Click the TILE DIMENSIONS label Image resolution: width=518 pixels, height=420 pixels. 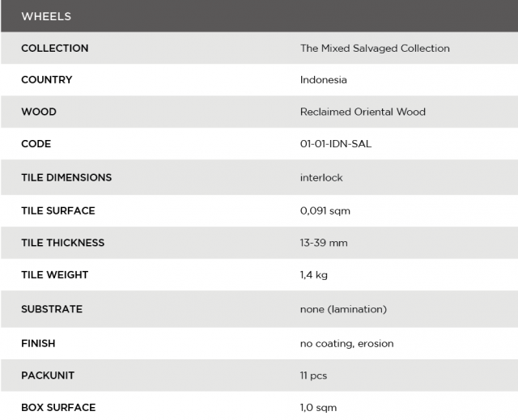[66, 177]
